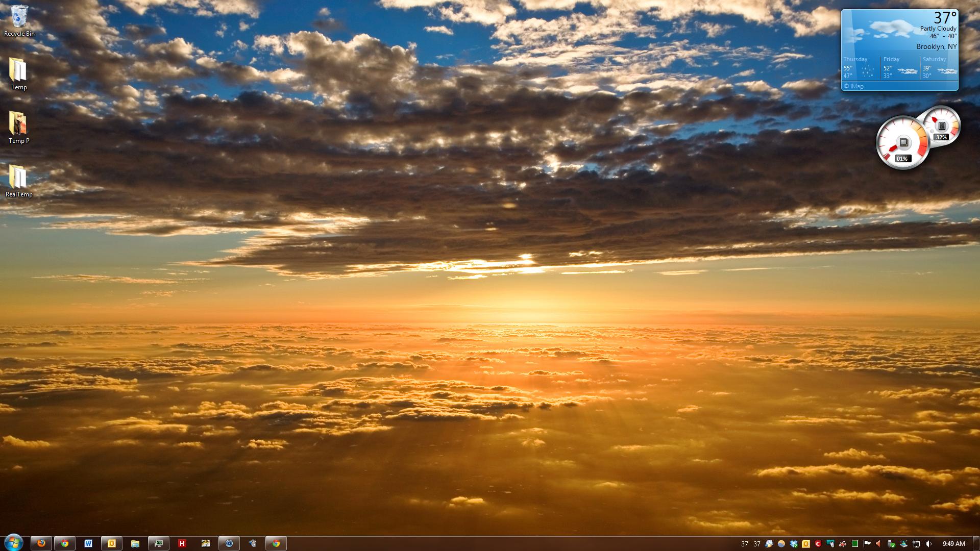Screen dimensions: 980x551
Task: Click the first 37 temperature tray reading
Action: [x=745, y=544]
